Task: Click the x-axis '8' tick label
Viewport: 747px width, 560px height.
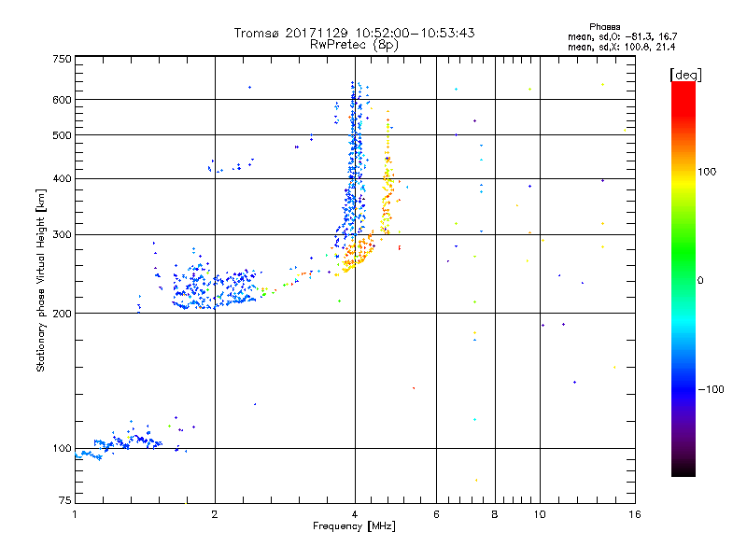Action: tap(495, 514)
